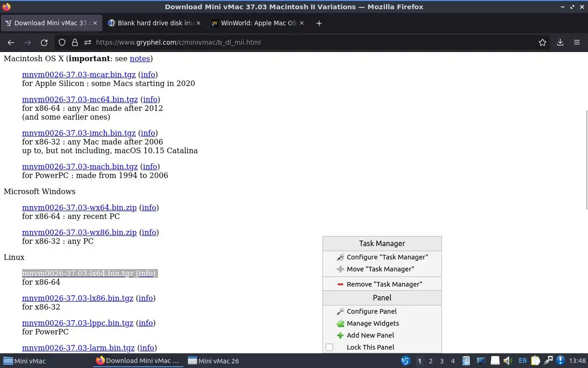Open Manage Widgets from context menu
This screenshot has width=588, height=368.
click(x=382, y=323)
